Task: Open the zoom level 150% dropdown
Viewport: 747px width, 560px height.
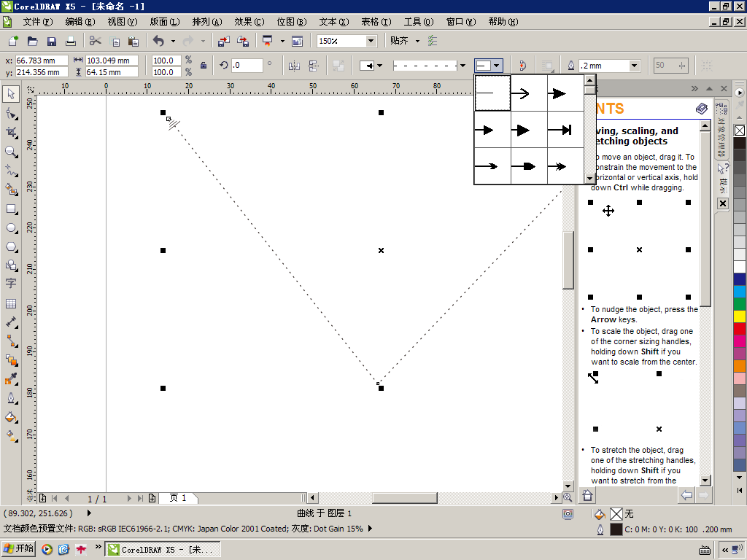Action: 371,41
